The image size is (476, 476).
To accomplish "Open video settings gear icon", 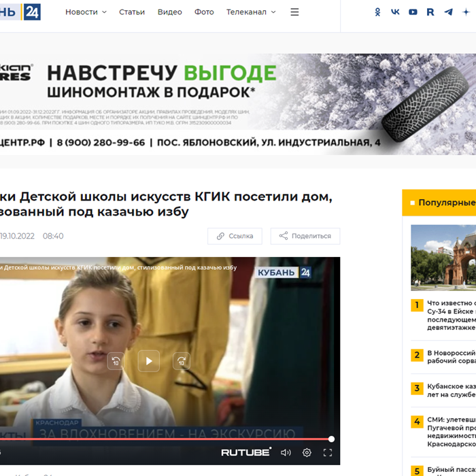I will 307,453.
